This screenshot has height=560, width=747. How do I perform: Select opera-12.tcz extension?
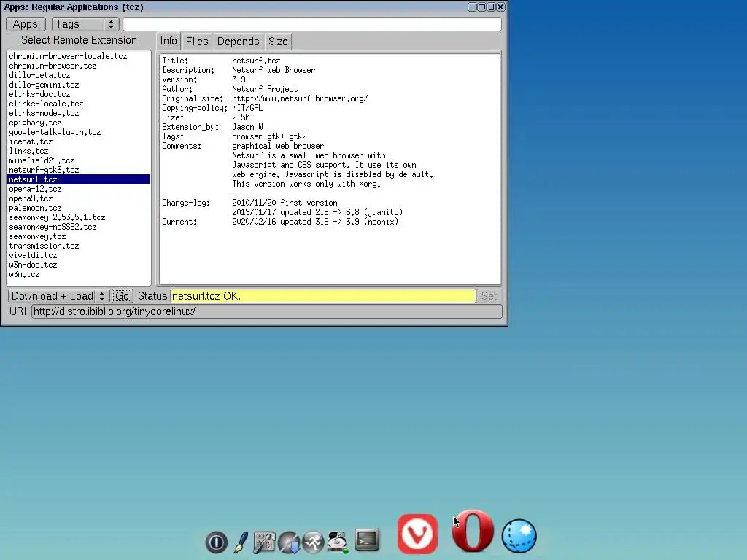[x=79, y=189]
